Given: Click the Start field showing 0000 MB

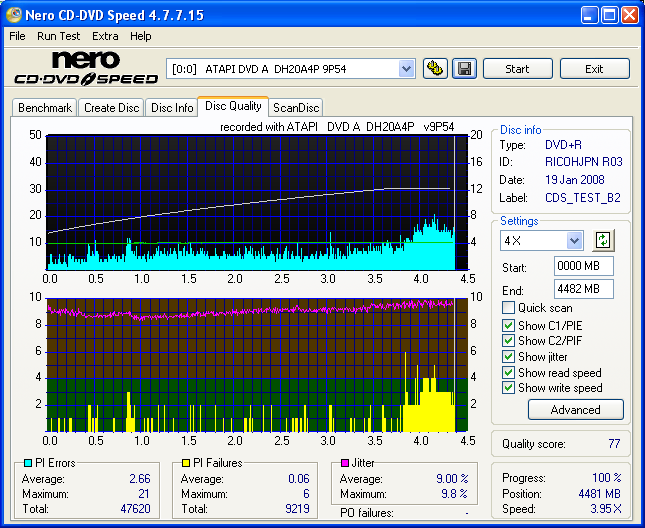Looking at the screenshot, I should [x=584, y=266].
